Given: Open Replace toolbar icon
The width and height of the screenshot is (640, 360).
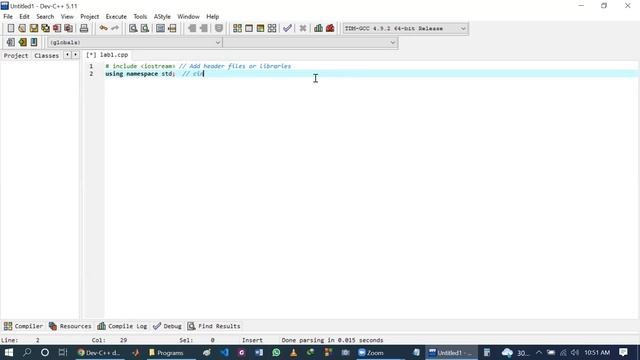Looking at the screenshot, I should point(144,28).
